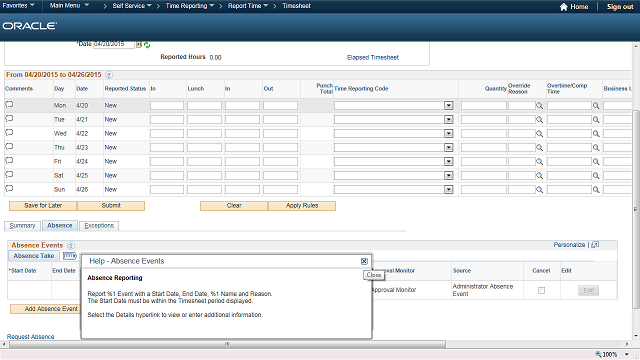Sign out of the application
Viewport: 640px width, 360px height.
(x=620, y=7)
